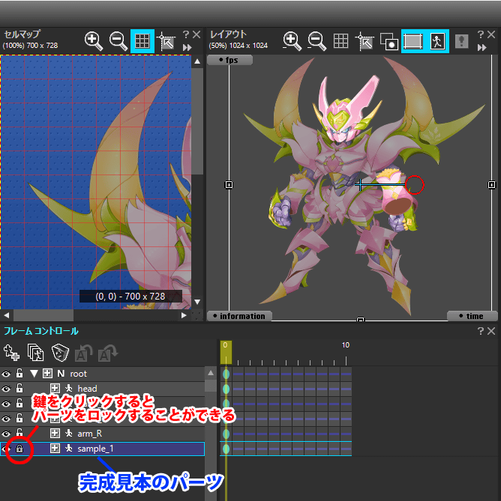This screenshot has width=501, height=501.
Task: Select the sample_1 part row
Action: 102,449
